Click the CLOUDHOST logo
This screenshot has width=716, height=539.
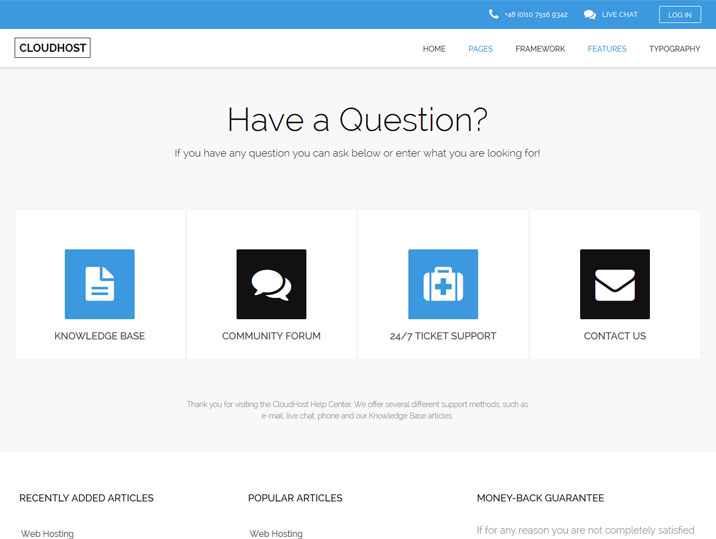(x=52, y=48)
